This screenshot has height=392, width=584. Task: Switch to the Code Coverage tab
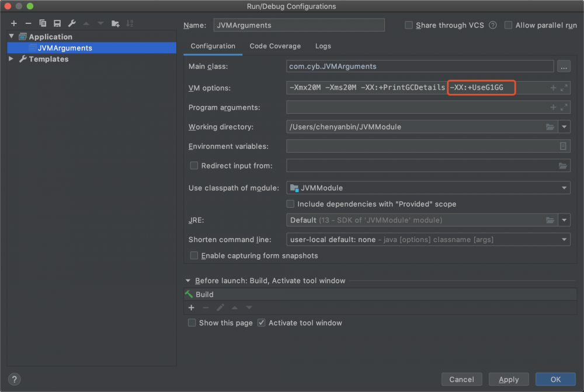tap(275, 46)
